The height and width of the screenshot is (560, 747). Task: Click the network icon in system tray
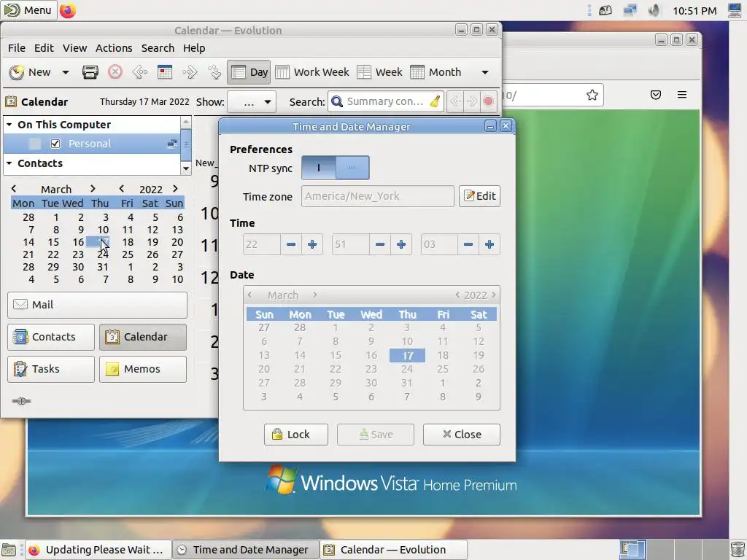pos(630,10)
